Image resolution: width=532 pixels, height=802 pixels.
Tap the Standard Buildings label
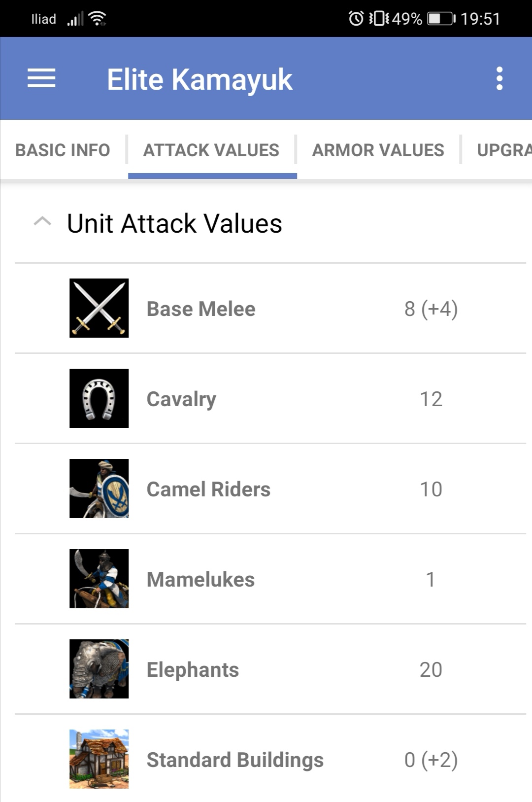pos(235,760)
